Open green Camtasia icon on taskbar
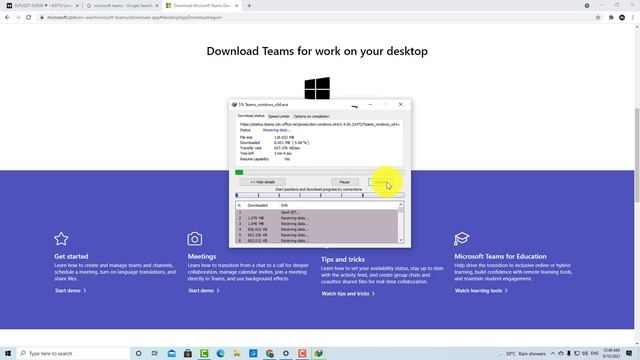Image resolution: width=640 pixels, height=360 pixels. coord(204,353)
